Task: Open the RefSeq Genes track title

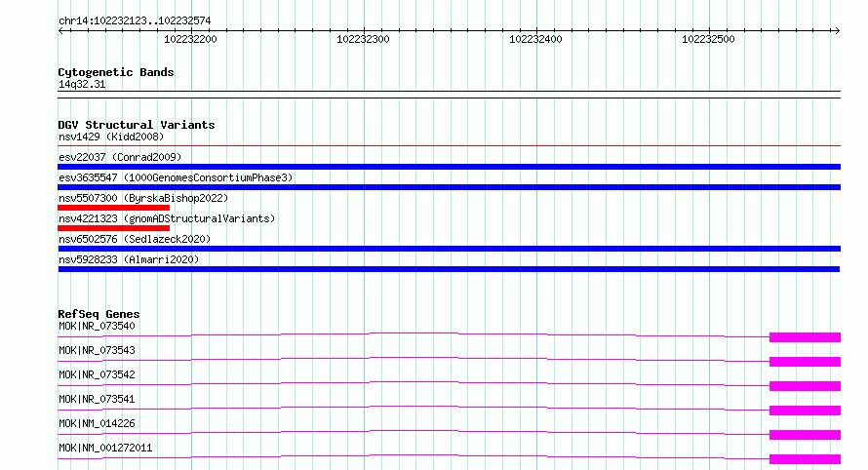Action: click(99, 314)
